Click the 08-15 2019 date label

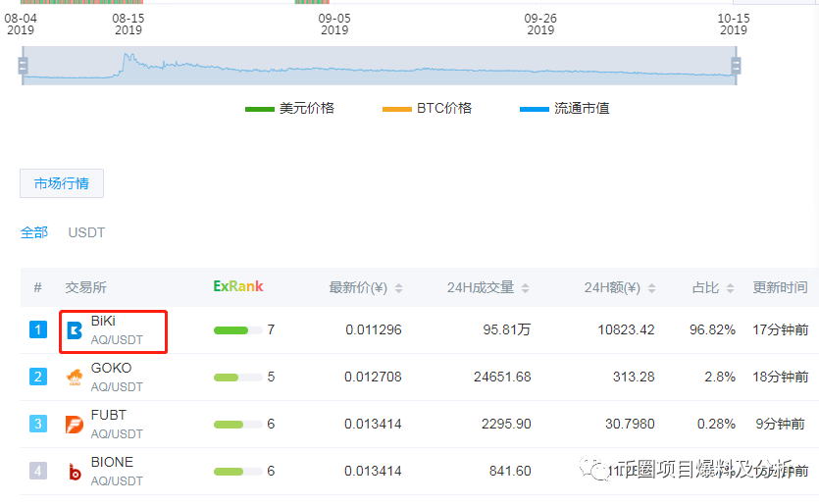[x=128, y=25]
